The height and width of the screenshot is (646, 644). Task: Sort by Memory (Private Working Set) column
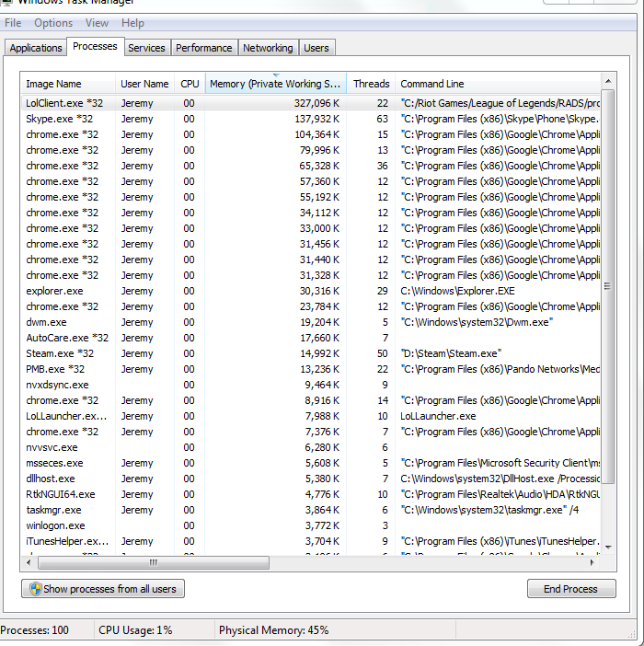(x=275, y=84)
